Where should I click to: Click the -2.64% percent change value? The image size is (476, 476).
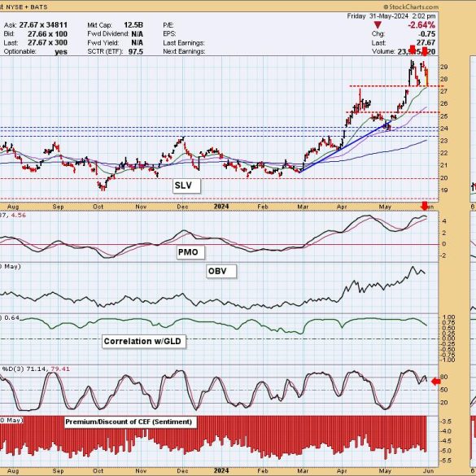point(421,25)
